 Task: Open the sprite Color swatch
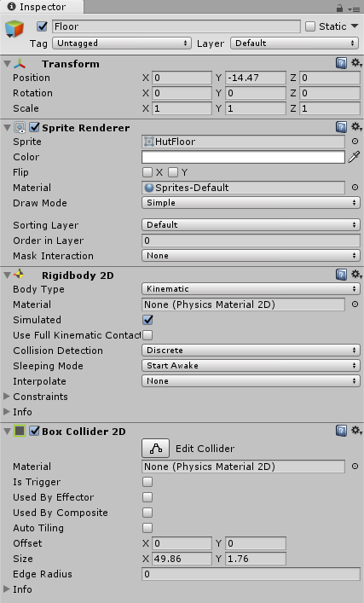click(243, 157)
